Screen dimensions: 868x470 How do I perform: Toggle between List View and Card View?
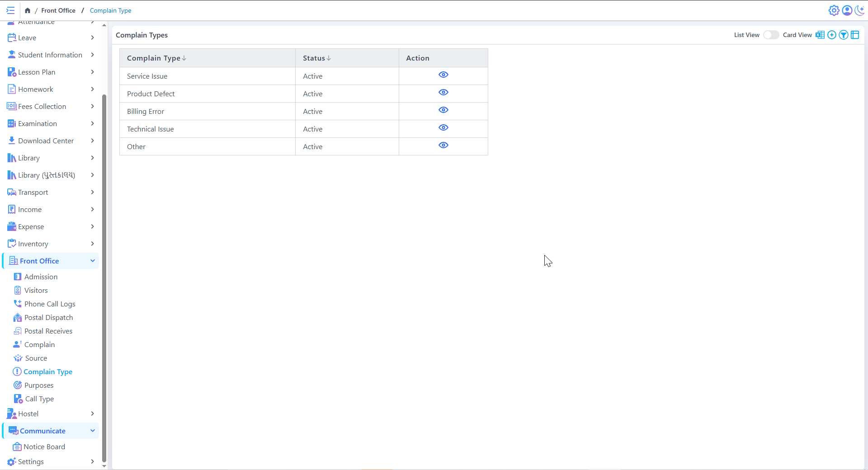point(771,35)
